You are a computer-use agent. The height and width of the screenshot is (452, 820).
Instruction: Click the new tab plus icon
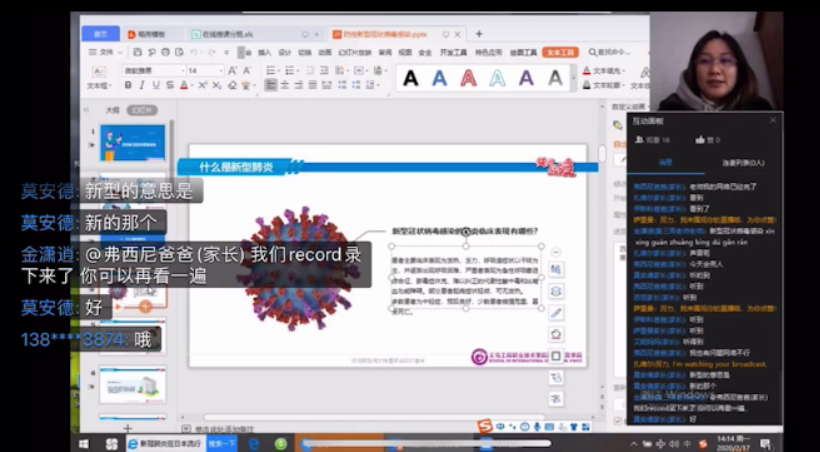click(479, 34)
